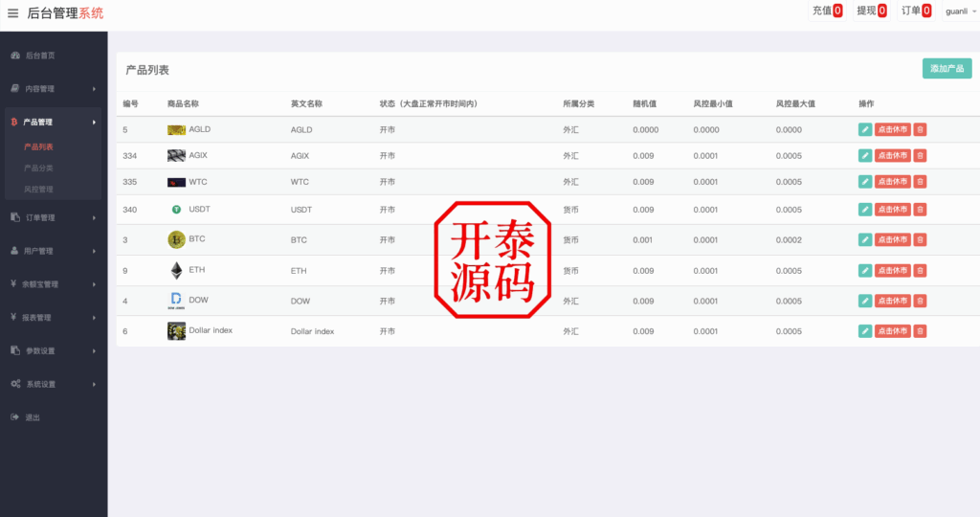Click the BTC coin logo thumbnail

click(176, 239)
